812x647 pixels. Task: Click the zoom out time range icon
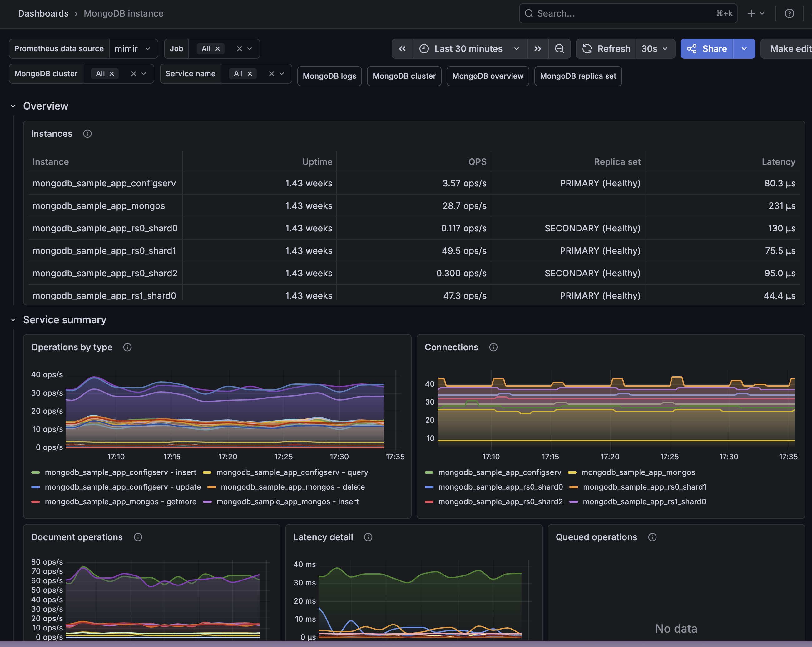point(559,49)
